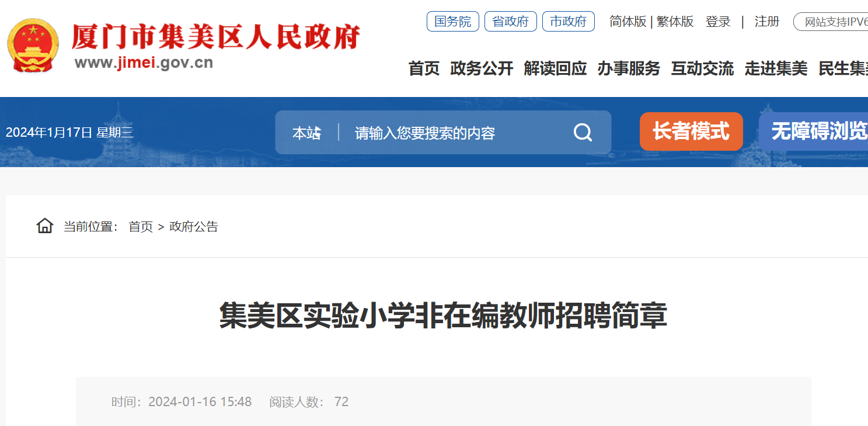Viewport: 868px width, 426px height.
Task: Open the 省政府 link
Action: click(511, 22)
